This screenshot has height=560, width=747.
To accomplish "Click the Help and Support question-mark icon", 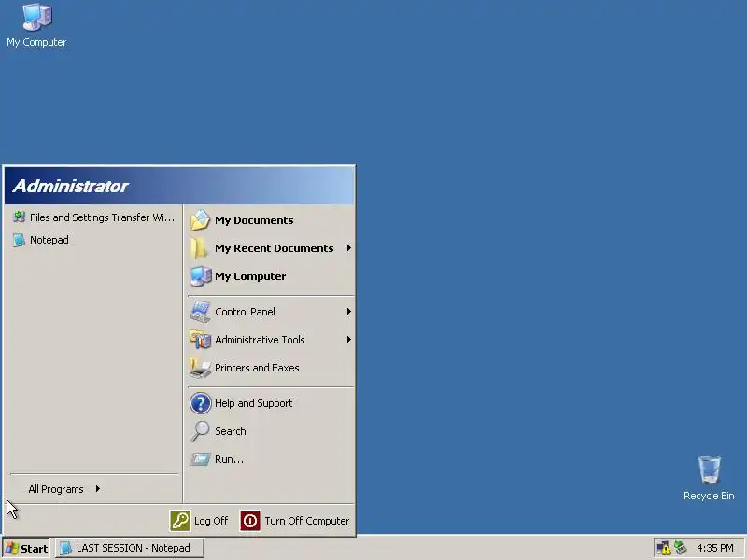I will 200,403.
